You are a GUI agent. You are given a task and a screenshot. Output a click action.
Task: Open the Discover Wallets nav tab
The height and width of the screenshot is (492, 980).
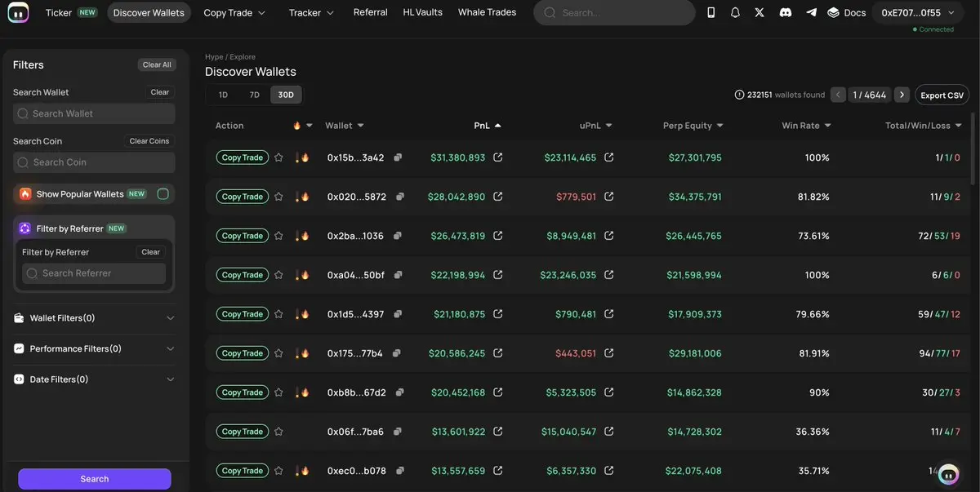tap(149, 13)
